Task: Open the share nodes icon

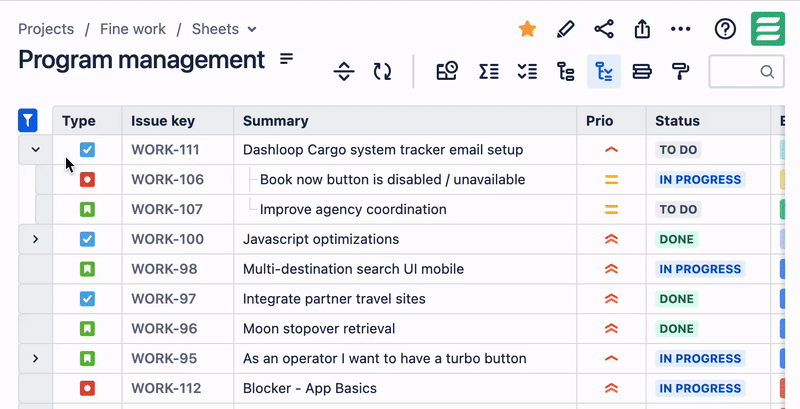Action: (x=604, y=29)
